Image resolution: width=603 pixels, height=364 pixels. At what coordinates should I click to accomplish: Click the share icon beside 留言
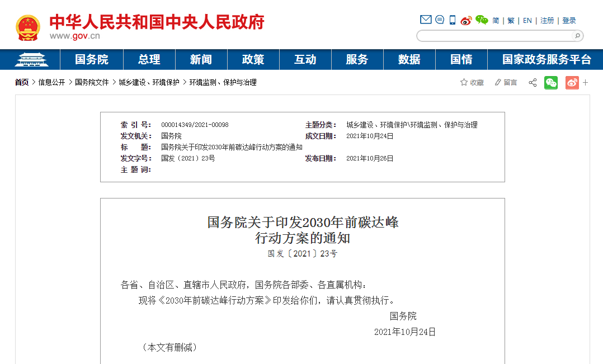(x=533, y=83)
